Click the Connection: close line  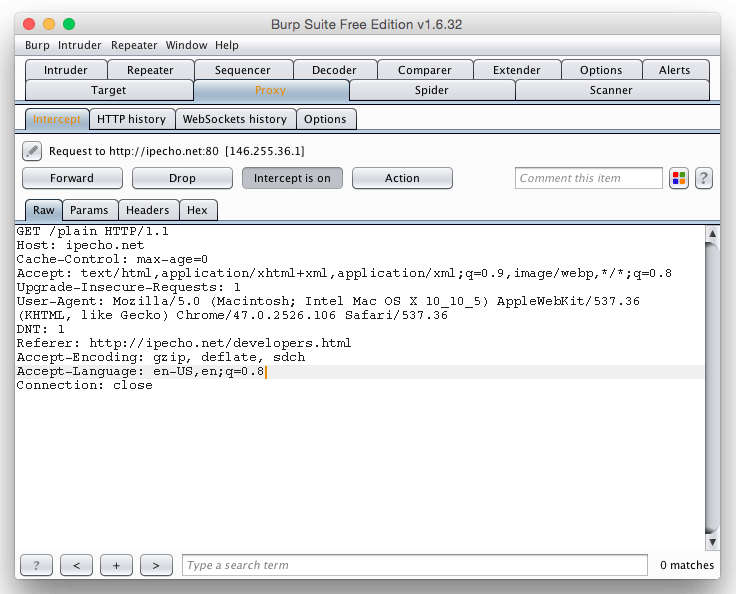pos(84,386)
